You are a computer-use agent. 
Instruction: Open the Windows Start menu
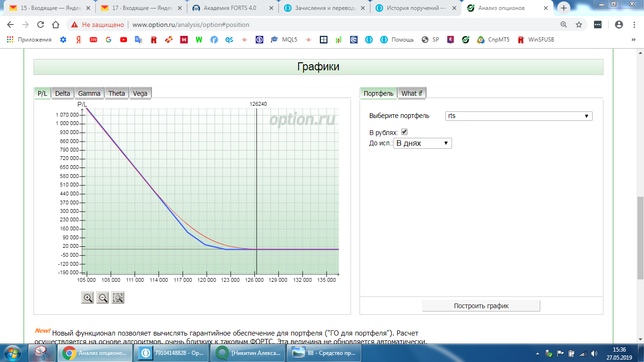tap(13, 353)
